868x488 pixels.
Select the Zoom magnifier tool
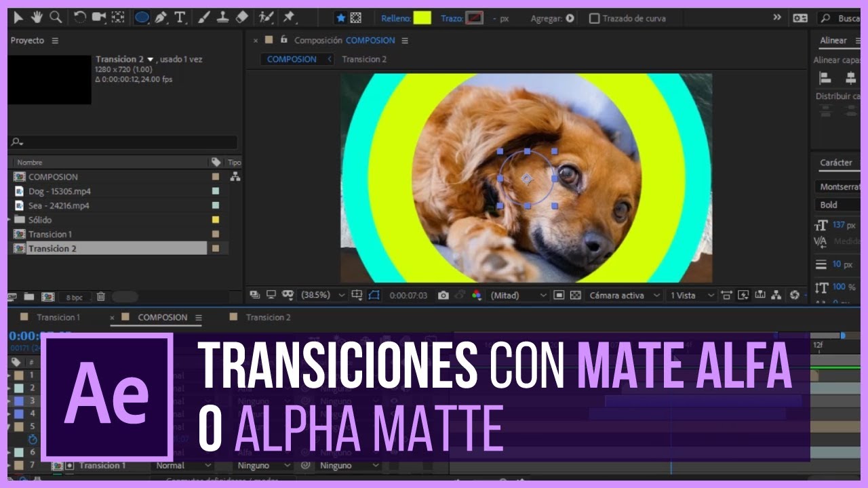pyautogui.click(x=56, y=18)
